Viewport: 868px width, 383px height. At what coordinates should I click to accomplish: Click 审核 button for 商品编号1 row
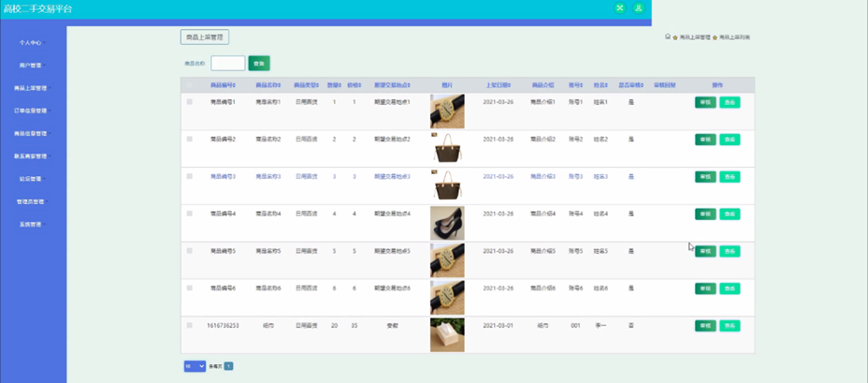tap(705, 102)
